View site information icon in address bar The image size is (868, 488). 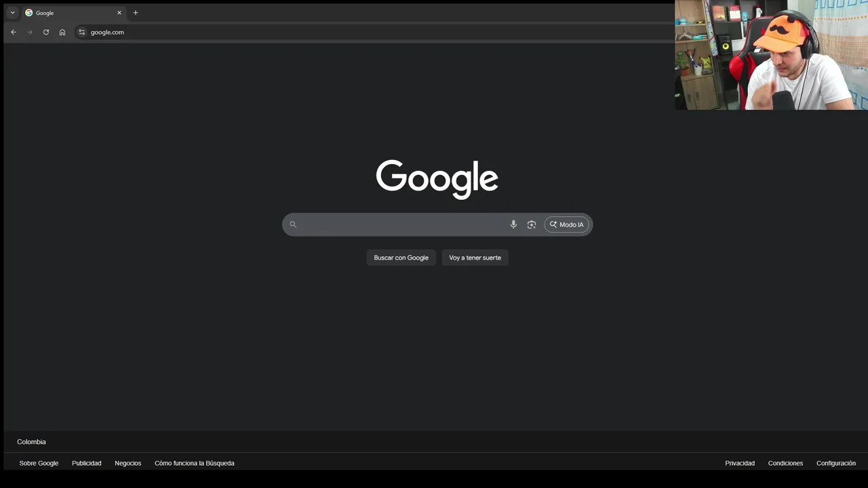click(x=82, y=32)
